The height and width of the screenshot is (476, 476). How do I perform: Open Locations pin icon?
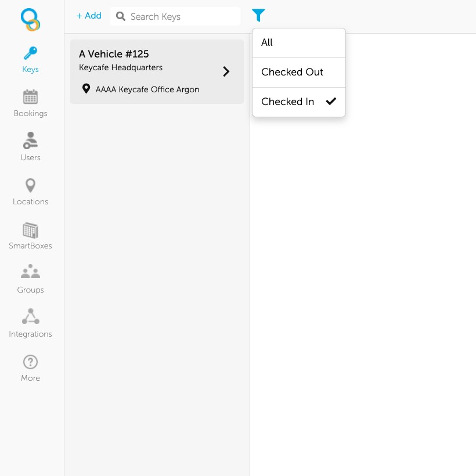pyautogui.click(x=30, y=185)
